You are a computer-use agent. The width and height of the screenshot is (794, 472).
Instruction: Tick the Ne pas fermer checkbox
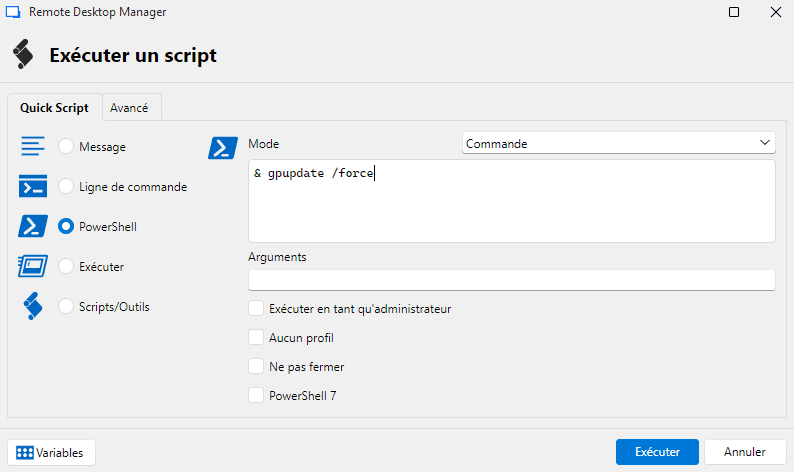256,366
